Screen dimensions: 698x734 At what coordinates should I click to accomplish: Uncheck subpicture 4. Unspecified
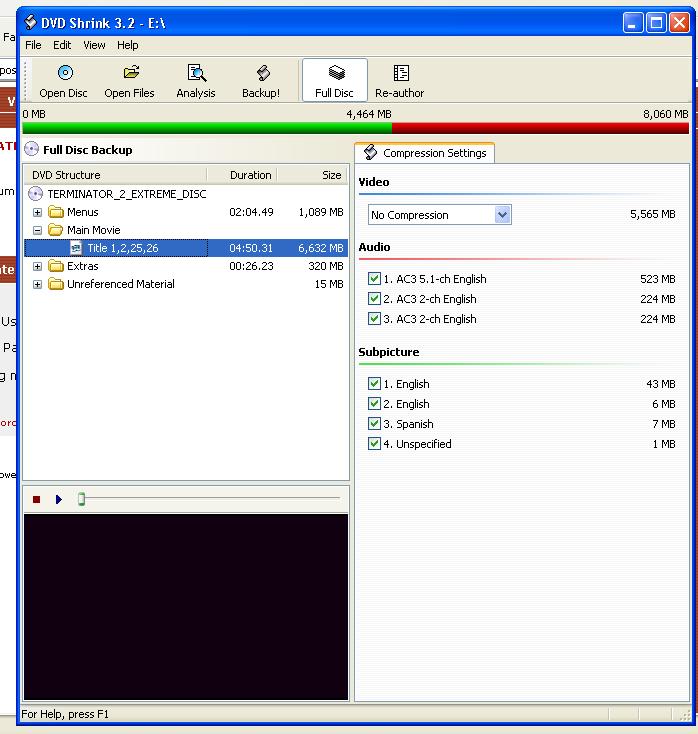(x=374, y=444)
